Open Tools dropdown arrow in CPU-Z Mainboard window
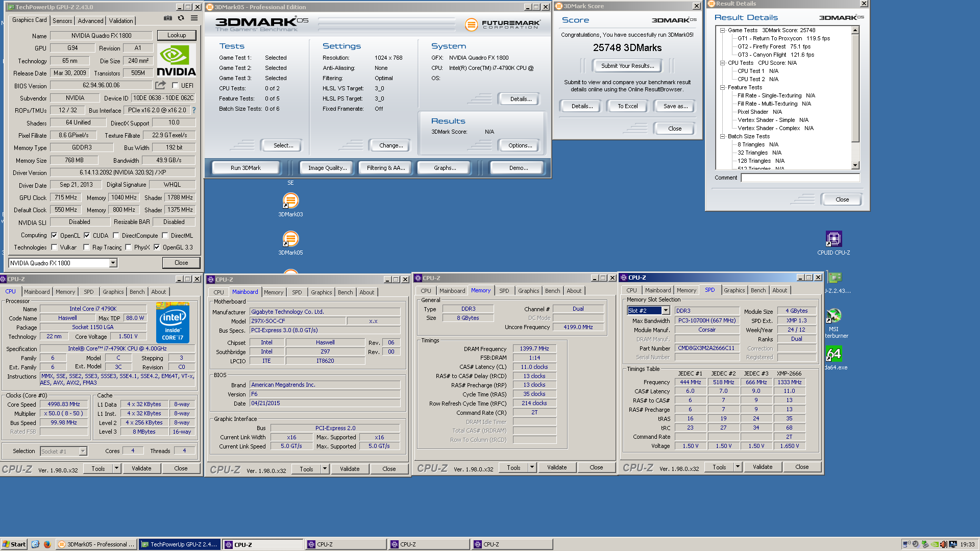980x551 pixels. pyautogui.click(x=325, y=469)
